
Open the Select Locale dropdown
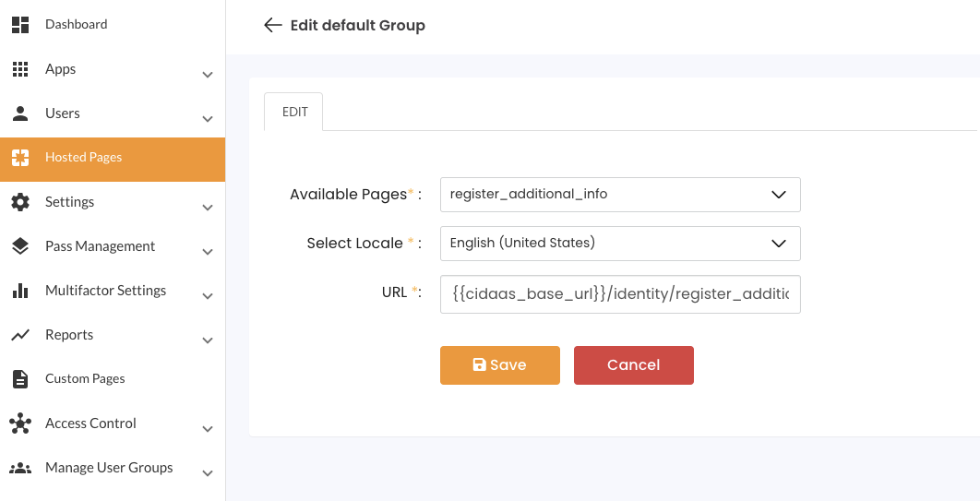point(619,244)
